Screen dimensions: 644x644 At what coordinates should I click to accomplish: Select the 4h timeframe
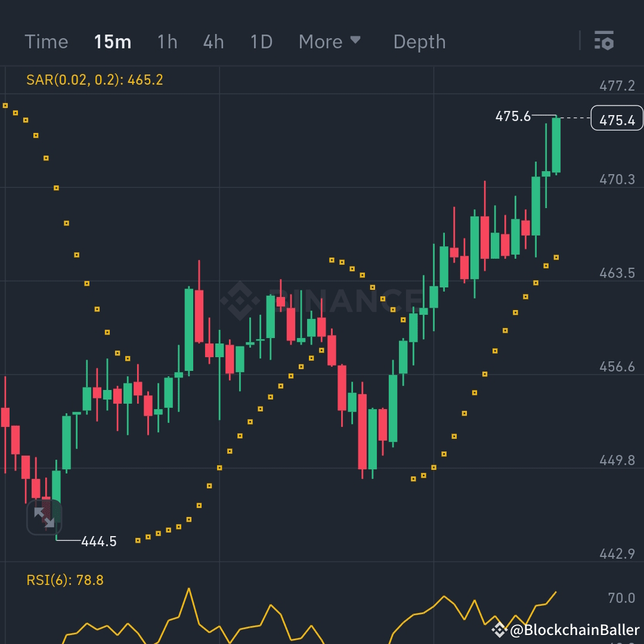pos(213,42)
